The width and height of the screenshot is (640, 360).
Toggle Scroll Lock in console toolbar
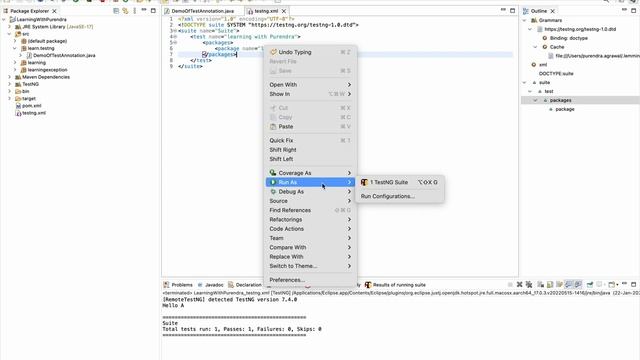tap(550, 284)
